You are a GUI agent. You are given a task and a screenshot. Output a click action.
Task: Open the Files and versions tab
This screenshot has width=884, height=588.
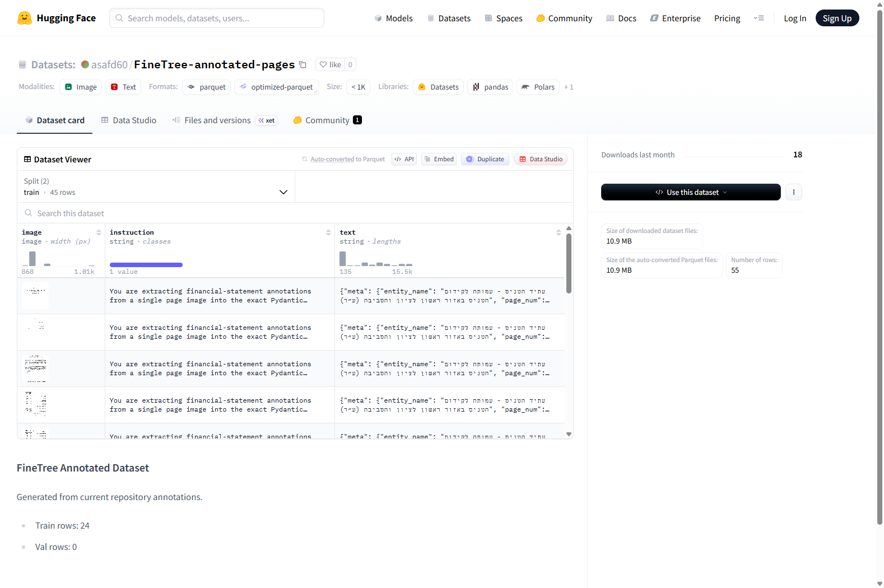(x=225, y=120)
